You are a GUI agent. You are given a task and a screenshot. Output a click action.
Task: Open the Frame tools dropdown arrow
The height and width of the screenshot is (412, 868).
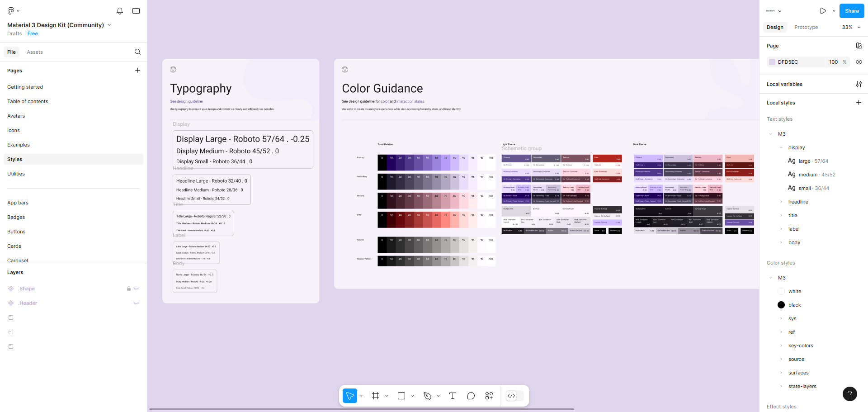click(x=387, y=396)
